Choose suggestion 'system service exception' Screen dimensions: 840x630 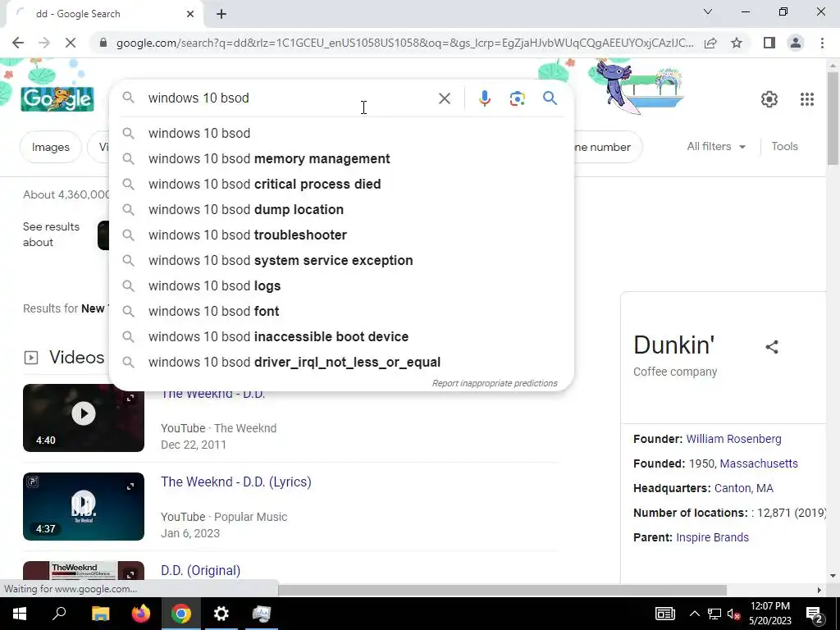pos(341,260)
